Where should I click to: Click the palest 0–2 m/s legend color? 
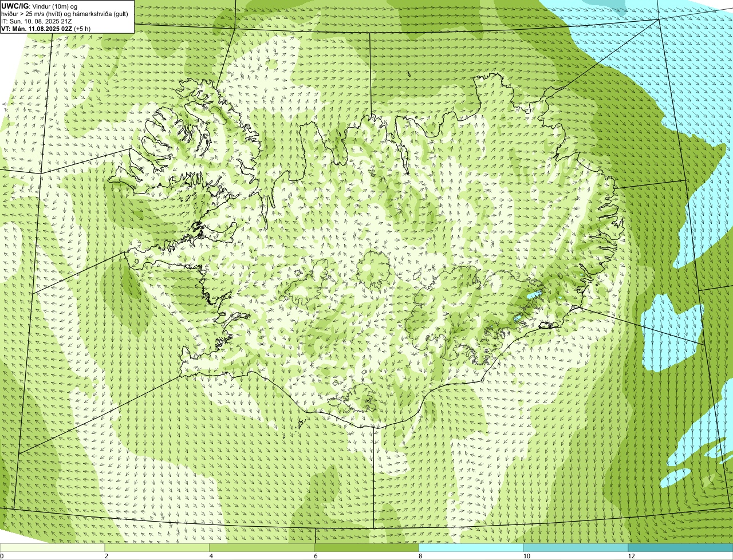pyautogui.click(x=52, y=548)
